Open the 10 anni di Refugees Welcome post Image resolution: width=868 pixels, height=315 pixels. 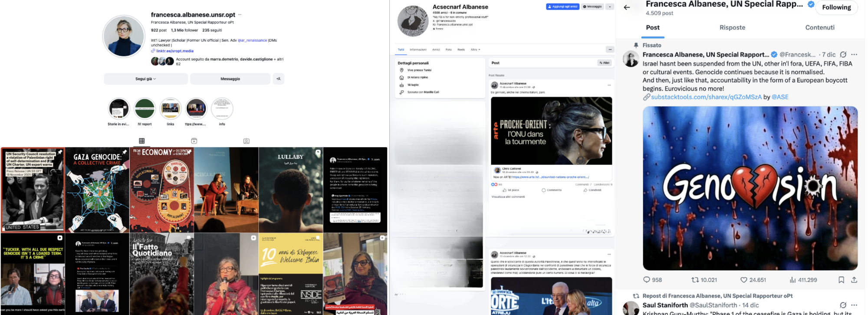(291, 274)
